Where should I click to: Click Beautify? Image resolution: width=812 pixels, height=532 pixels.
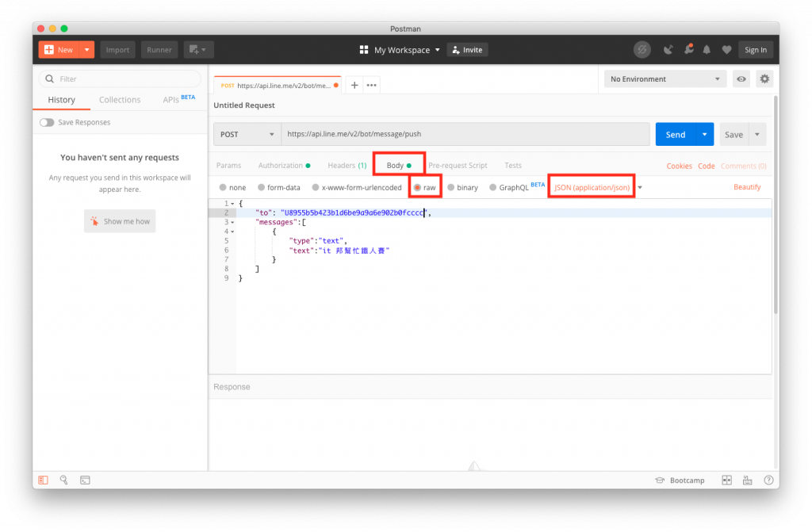point(747,187)
